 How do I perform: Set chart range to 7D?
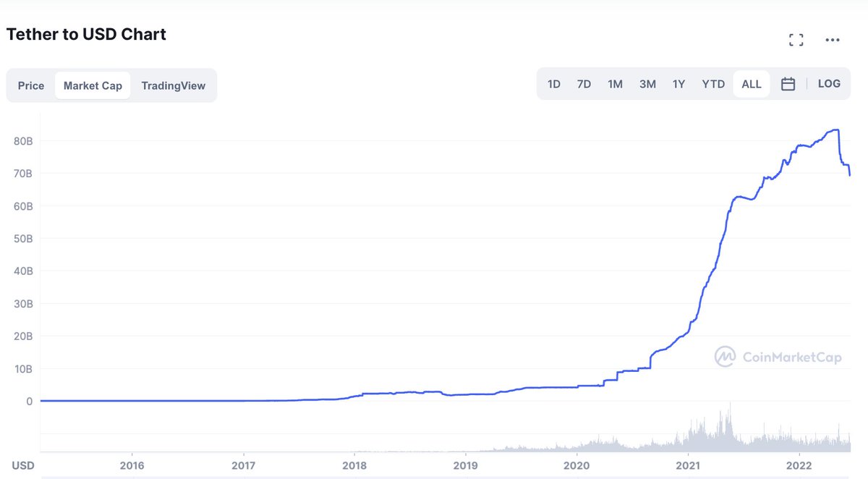click(584, 84)
